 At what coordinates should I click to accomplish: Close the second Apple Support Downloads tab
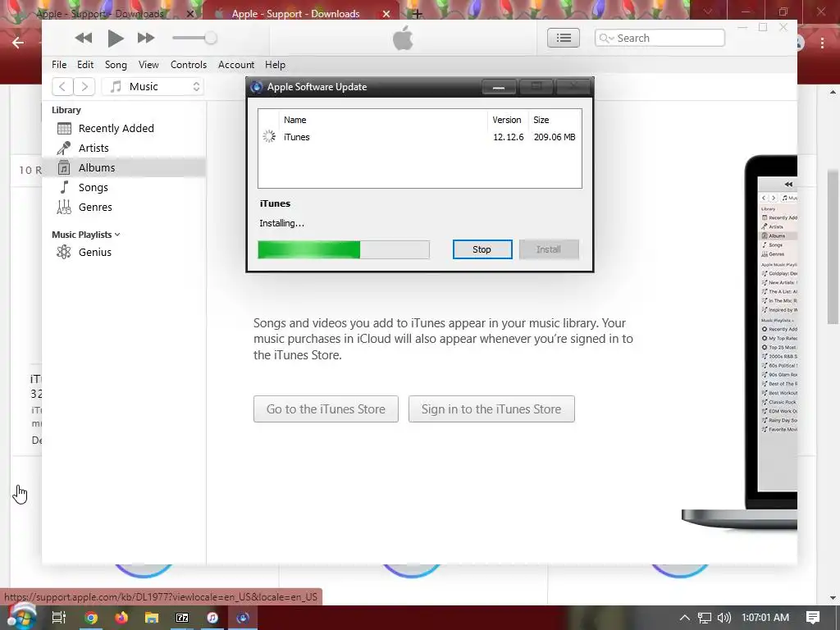pyautogui.click(x=386, y=14)
